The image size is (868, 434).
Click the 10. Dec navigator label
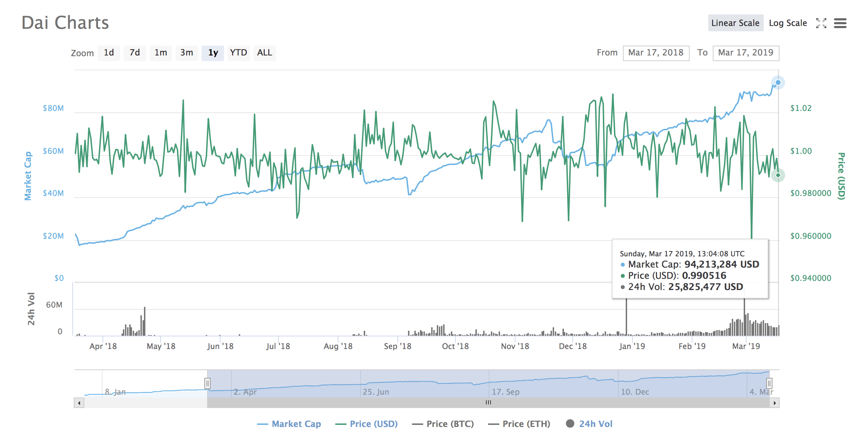(x=635, y=392)
